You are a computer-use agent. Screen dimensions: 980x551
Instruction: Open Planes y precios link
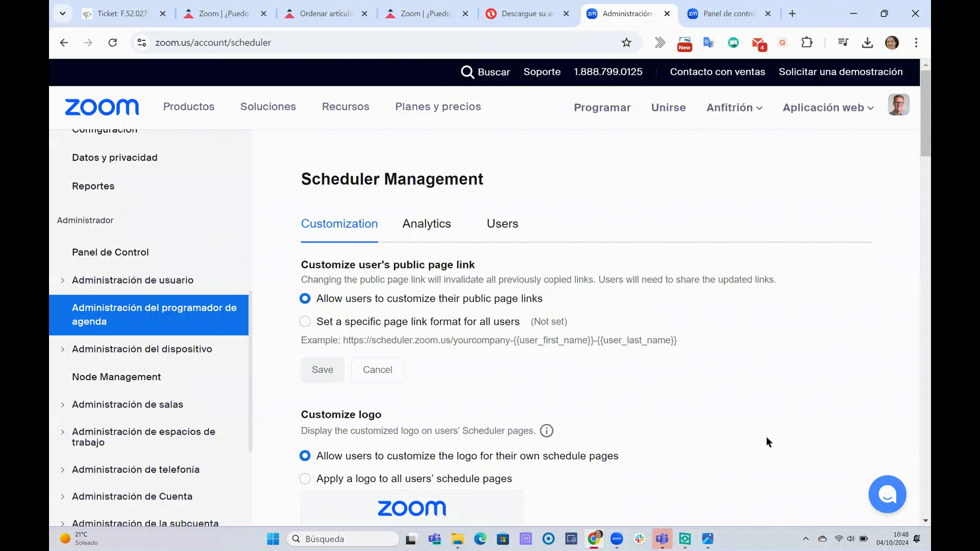[438, 107]
